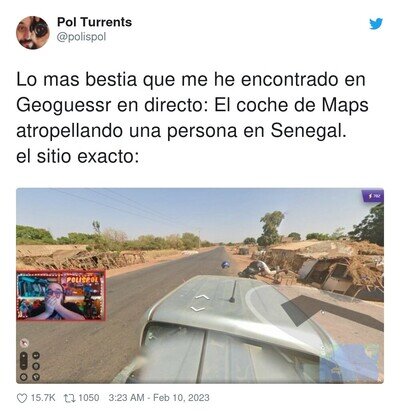This screenshot has width=400, height=415.
Task: Click the return-to-start flag button
Action: 36,377
